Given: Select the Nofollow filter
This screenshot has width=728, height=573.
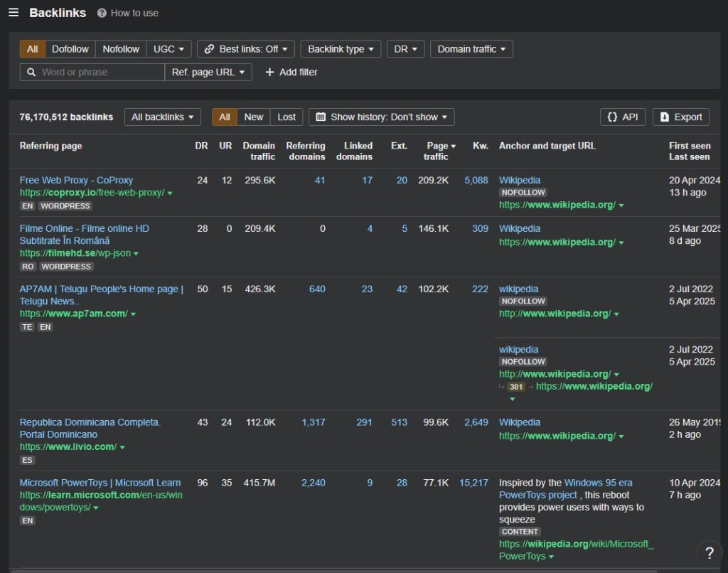Looking at the screenshot, I should pyautogui.click(x=121, y=49).
